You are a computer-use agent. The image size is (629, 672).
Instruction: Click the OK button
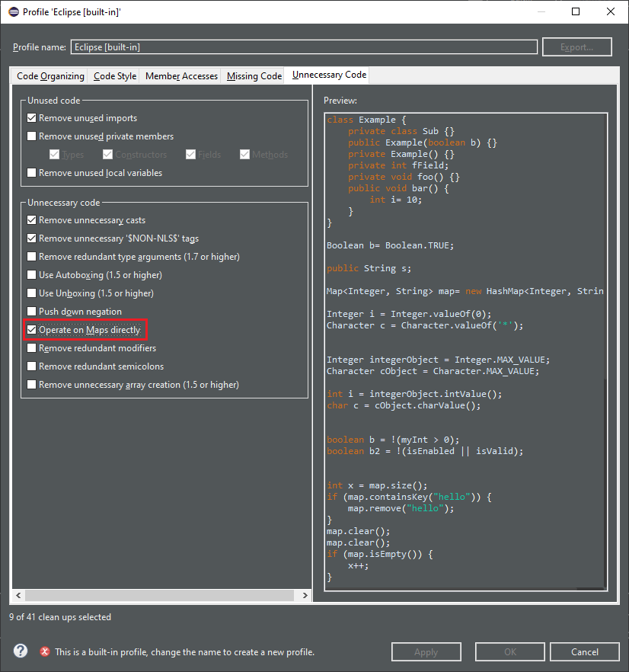pos(510,652)
